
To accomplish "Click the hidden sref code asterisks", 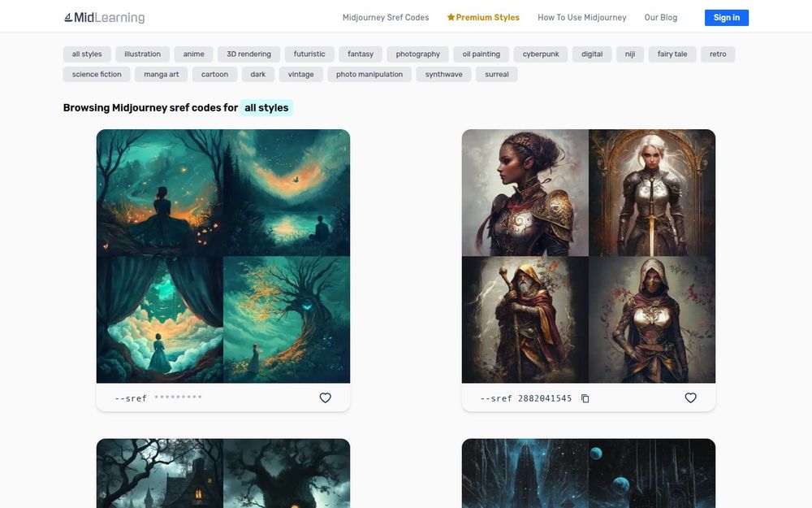I will pyautogui.click(x=178, y=397).
